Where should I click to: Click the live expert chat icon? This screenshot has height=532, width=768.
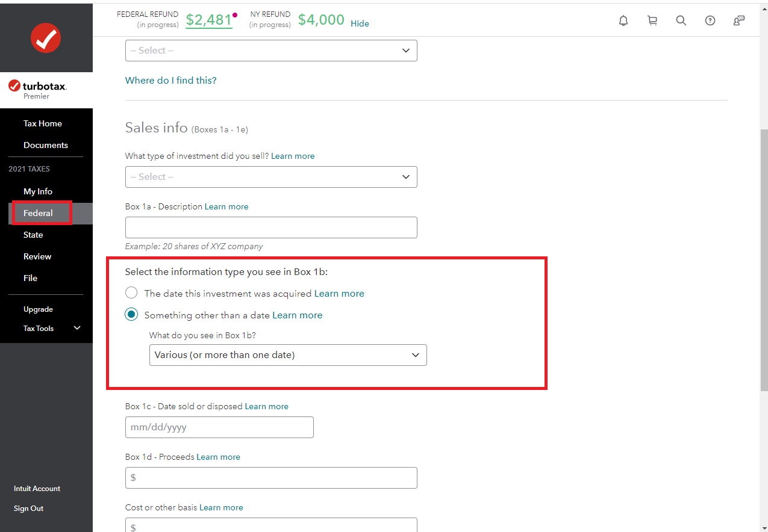pos(739,20)
